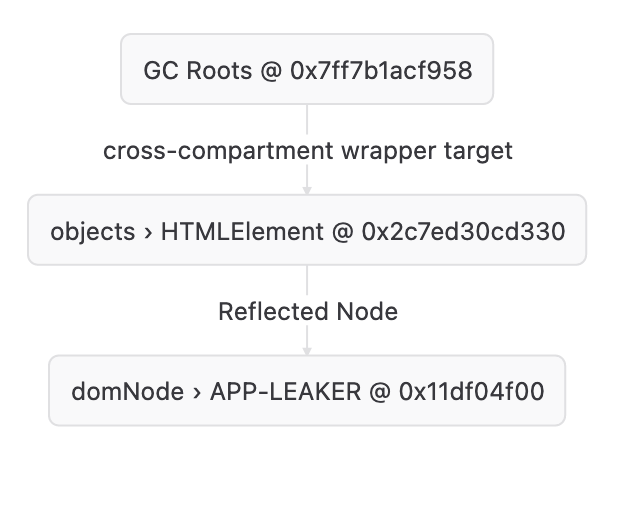Click arrowhead pointing into the APP-LEAKER node
634x508 pixels.
(307, 350)
